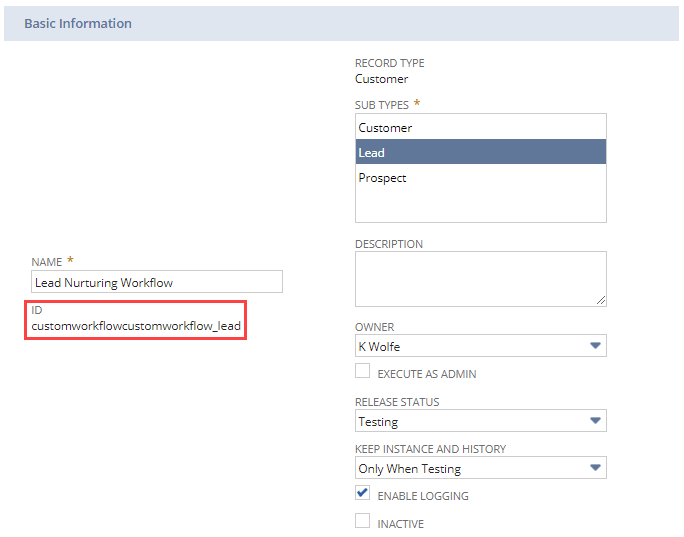The width and height of the screenshot is (684, 537).
Task: Open the Owner dropdown showing K Wolfe
Action: (481, 346)
